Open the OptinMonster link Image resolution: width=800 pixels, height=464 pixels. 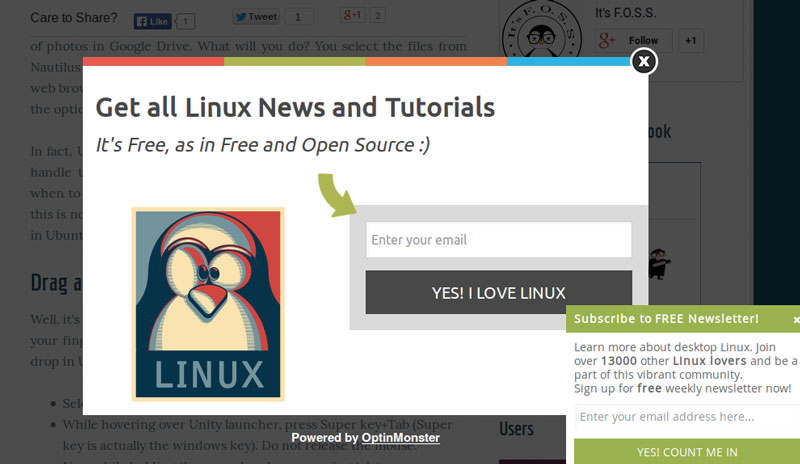click(x=401, y=438)
